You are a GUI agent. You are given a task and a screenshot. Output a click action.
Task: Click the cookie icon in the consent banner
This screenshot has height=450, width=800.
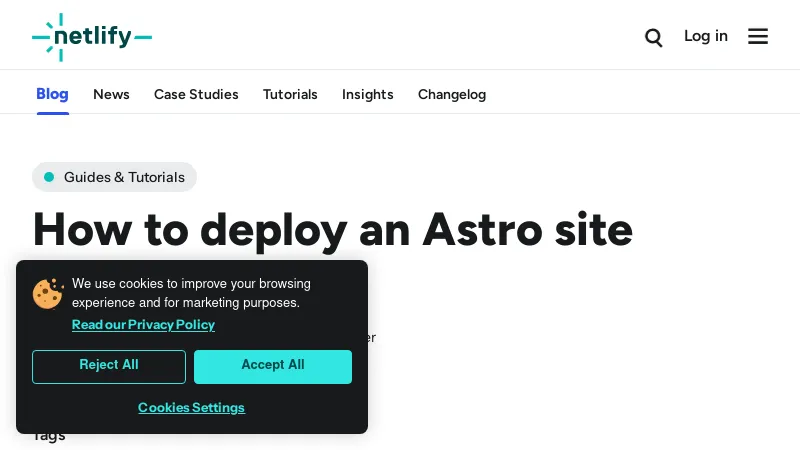coord(47,293)
